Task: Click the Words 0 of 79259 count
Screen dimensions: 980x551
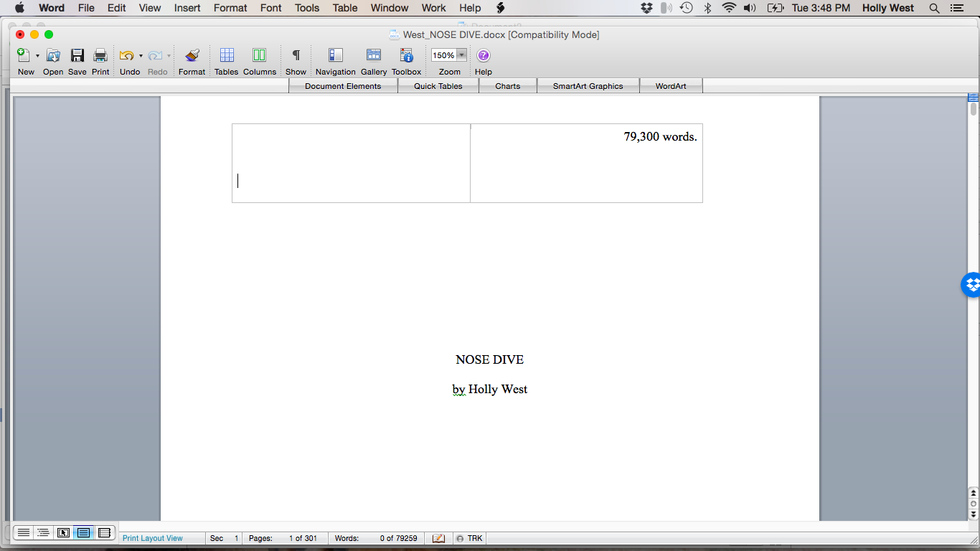Action: [376, 538]
